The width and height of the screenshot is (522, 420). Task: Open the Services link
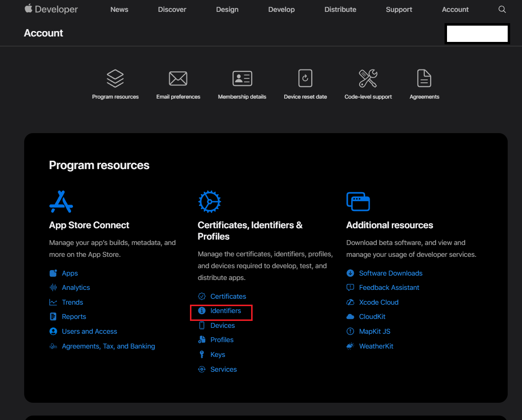click(224, 369)
